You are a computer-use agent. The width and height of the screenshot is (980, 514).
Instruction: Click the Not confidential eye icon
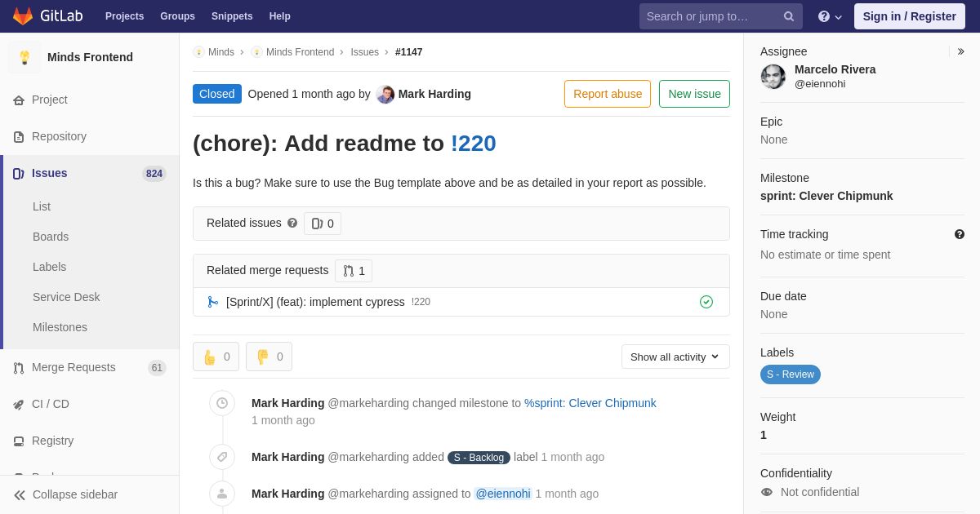click(x=766, y=492)
